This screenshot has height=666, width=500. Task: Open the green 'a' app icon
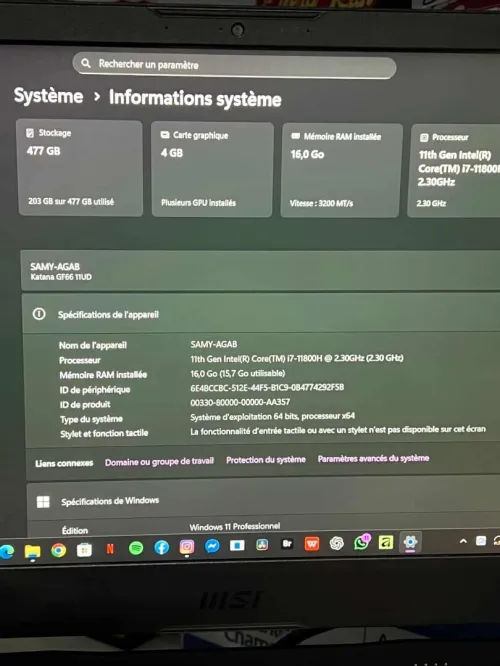[x=386, y=542]
